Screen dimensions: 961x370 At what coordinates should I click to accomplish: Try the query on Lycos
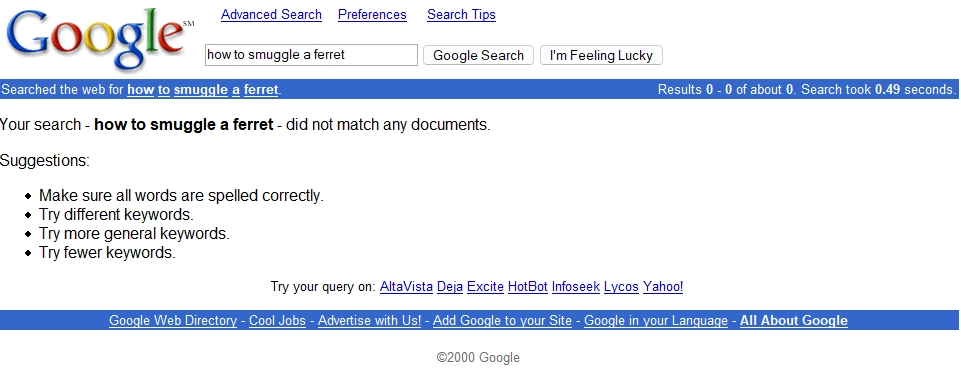pos(621,287)
